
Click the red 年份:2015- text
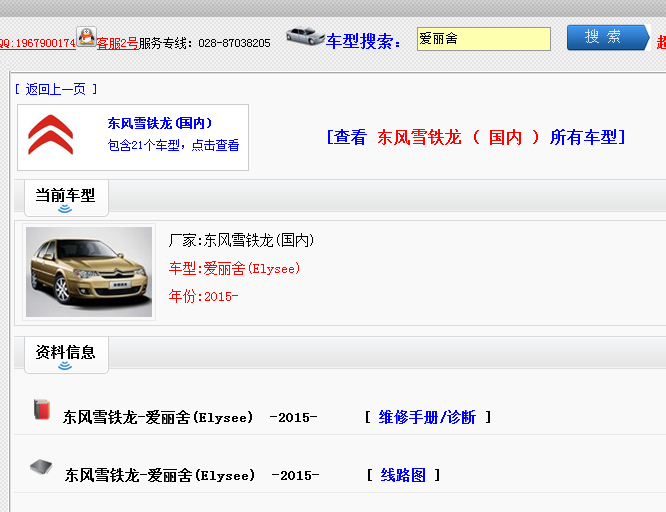203,296
